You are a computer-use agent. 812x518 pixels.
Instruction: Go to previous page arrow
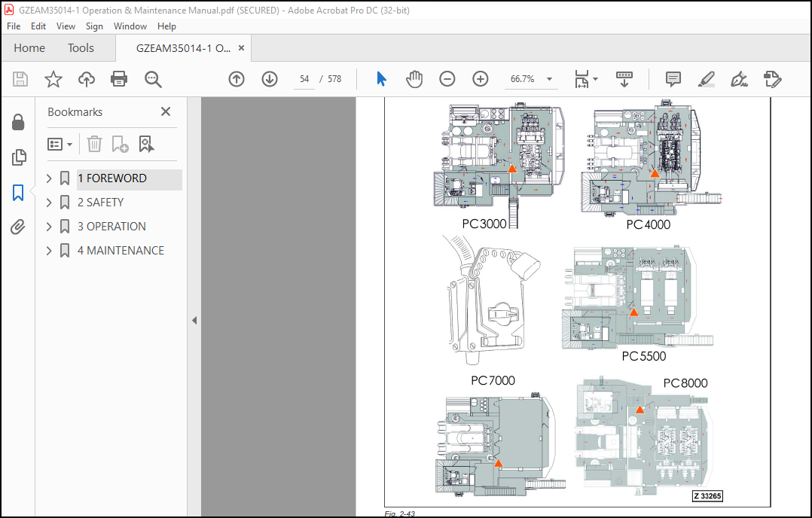(237, 79)
